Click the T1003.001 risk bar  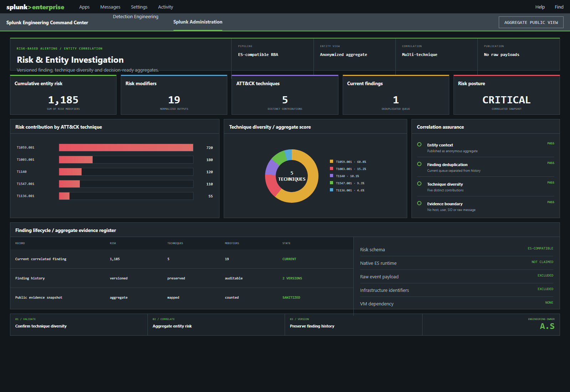[76, 160]
